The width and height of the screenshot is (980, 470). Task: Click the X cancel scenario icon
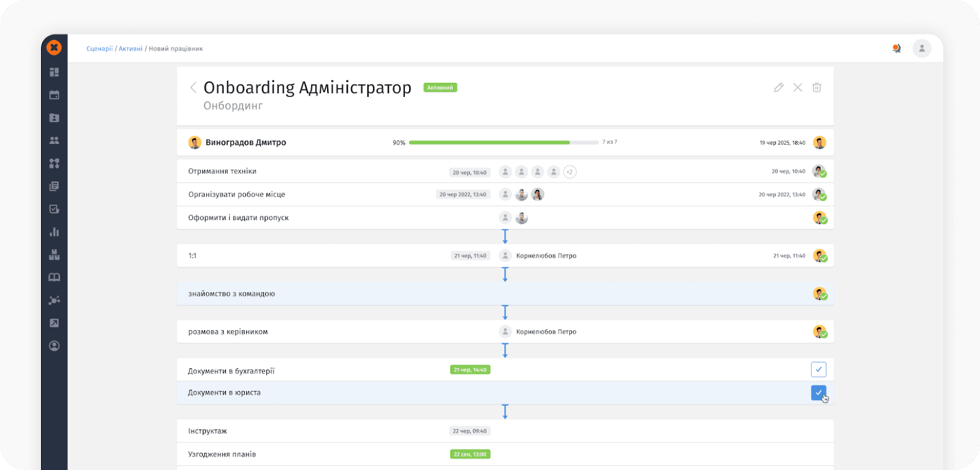797,88
